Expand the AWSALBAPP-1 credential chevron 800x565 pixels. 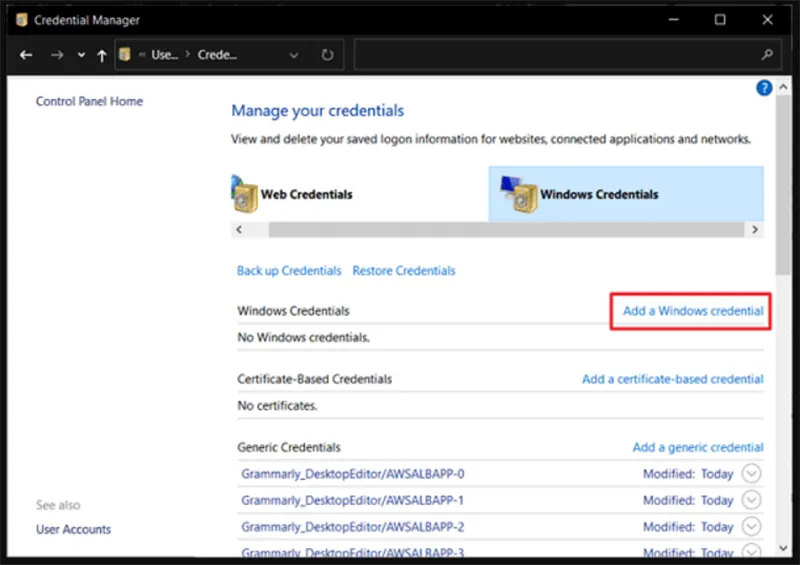(x=752, y=500)
